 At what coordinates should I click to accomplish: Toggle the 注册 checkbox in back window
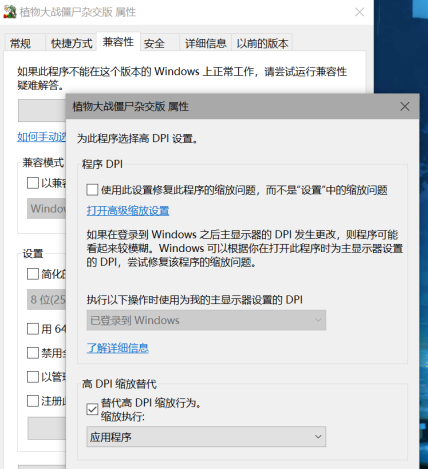(x=33, y=401)
